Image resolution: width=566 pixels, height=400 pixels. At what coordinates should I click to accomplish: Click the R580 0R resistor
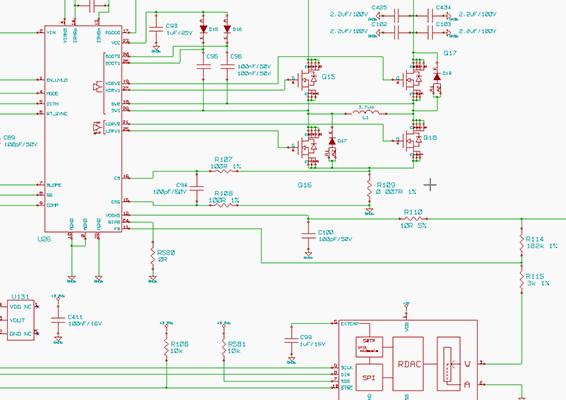pos(153,255)
